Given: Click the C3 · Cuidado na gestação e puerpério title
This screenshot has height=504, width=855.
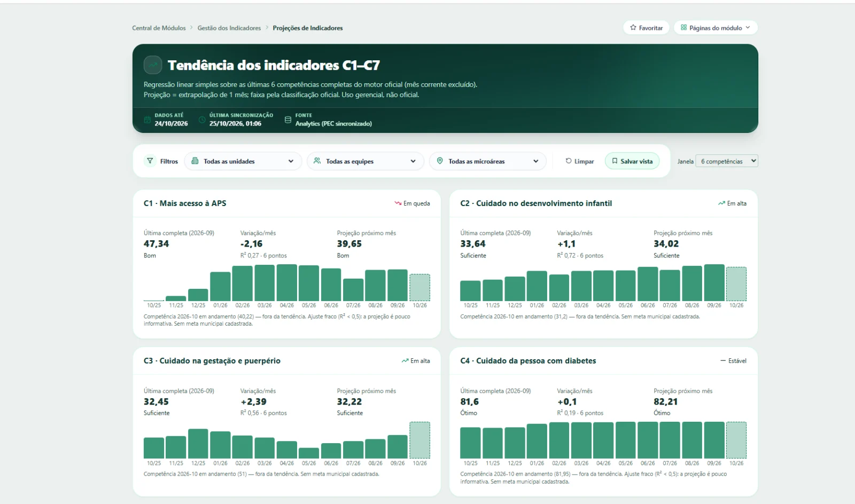Looking at the screenshot, I should coord(212,361).
